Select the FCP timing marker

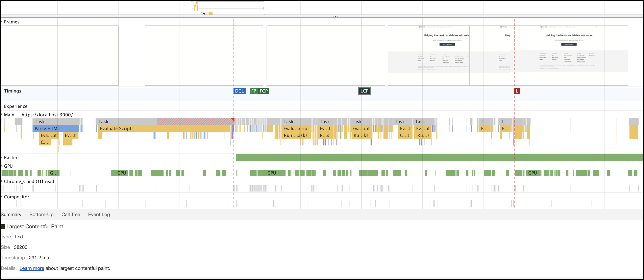click(x=264, y=91)
